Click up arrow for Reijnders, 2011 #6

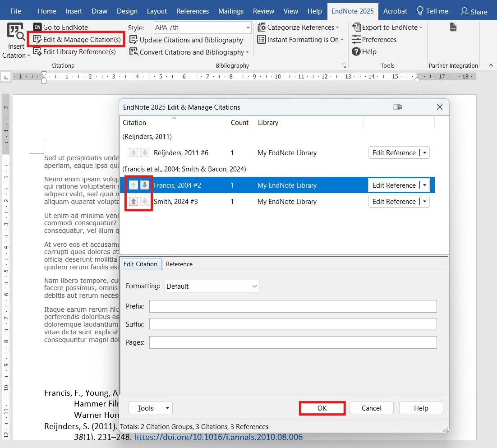click(133, 152)
